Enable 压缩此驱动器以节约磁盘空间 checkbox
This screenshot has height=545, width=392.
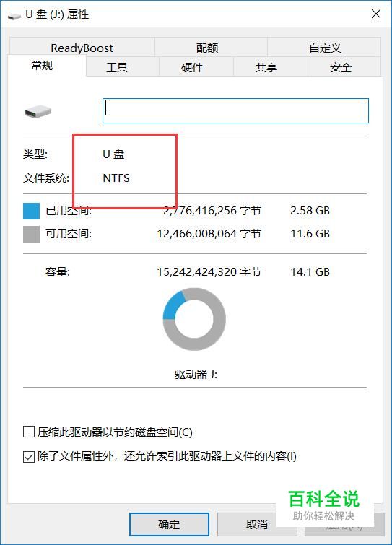click(28, 432)
